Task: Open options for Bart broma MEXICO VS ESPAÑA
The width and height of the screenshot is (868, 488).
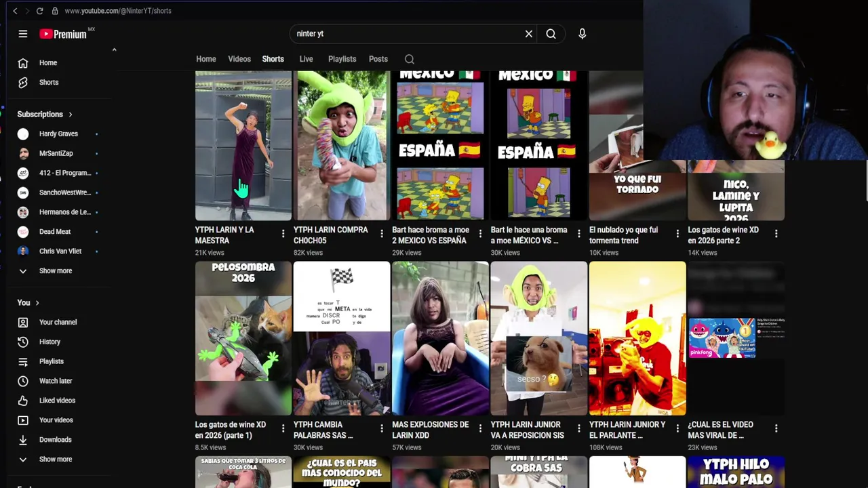Action: 480,234
